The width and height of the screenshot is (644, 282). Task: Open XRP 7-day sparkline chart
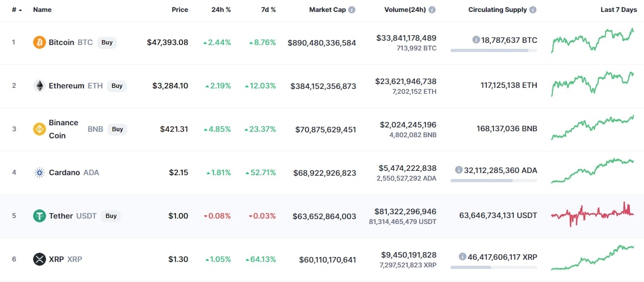click(593, 258)
